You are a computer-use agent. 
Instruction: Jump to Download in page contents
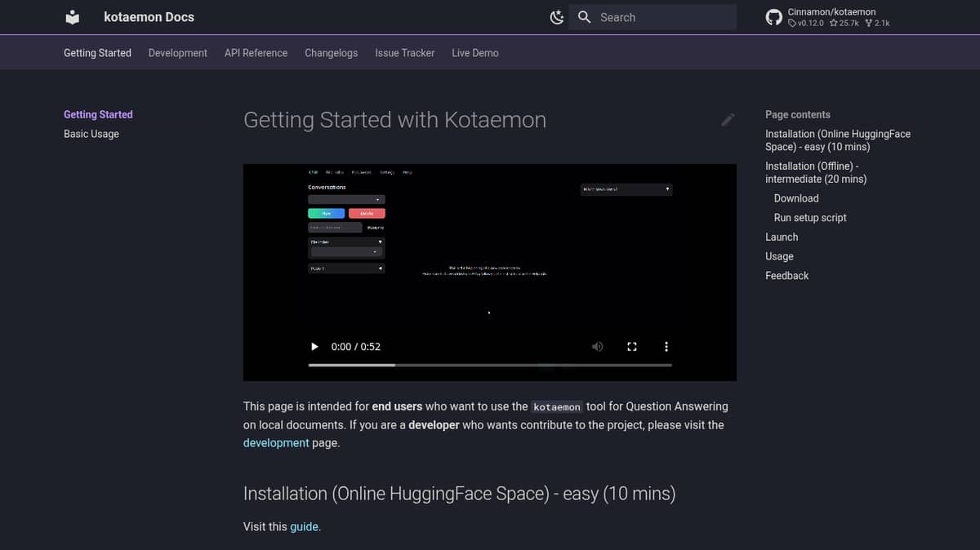click(x=796, y=198)
